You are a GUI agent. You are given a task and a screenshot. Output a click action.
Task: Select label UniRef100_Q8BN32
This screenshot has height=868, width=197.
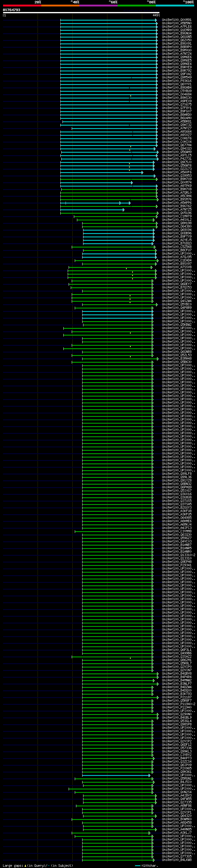pyautogui.click(x=176, y=484)
